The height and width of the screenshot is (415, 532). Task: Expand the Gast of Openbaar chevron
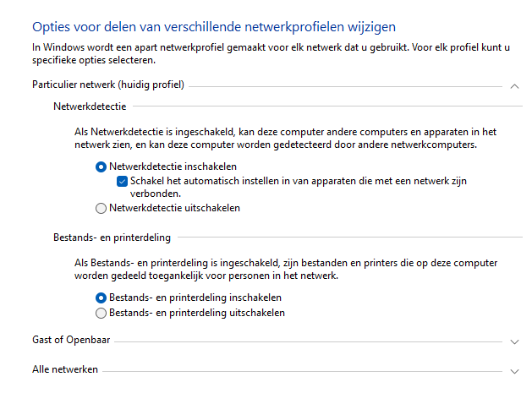point(514,341)
